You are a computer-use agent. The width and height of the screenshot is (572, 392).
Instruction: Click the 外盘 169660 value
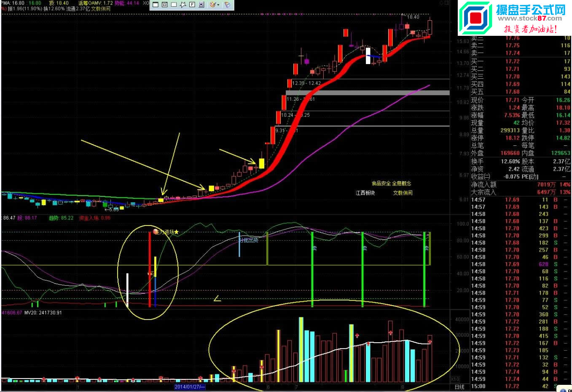click(x=510, y=153)
